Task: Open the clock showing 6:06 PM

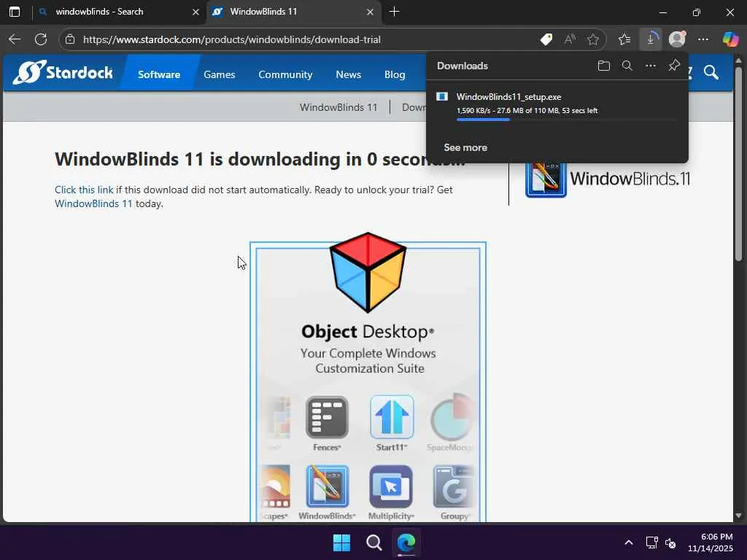Action: [x=711, y=542]
